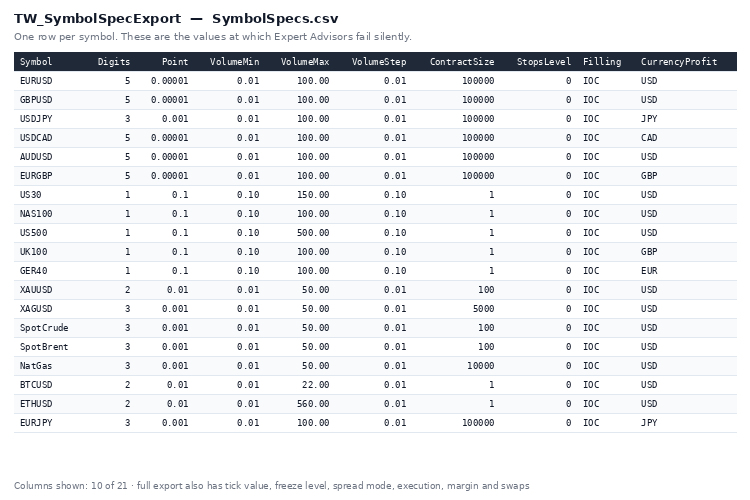Select the EURJPY symbol cell
Screen dimensions: 750x500
pyautogui.click(x=36, y=423)
